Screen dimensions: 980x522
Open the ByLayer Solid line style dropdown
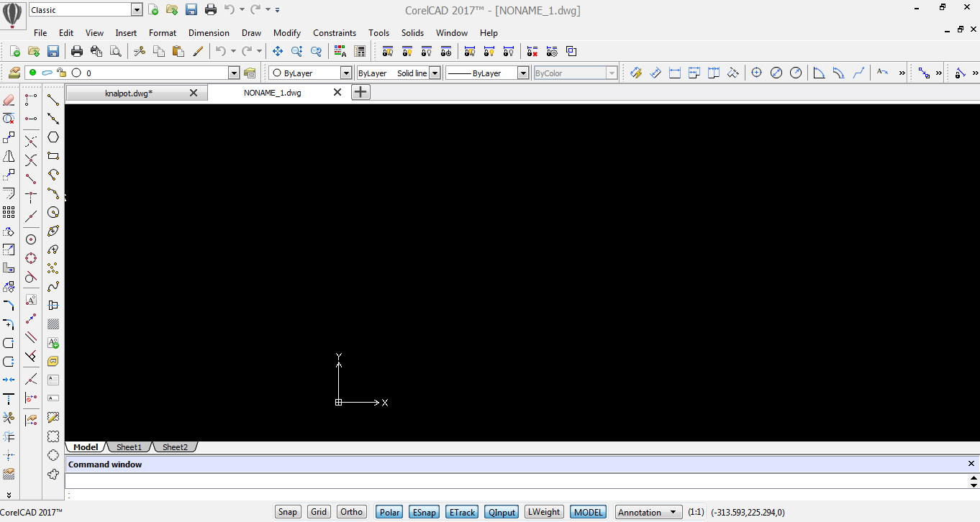[x=435, y=73]
